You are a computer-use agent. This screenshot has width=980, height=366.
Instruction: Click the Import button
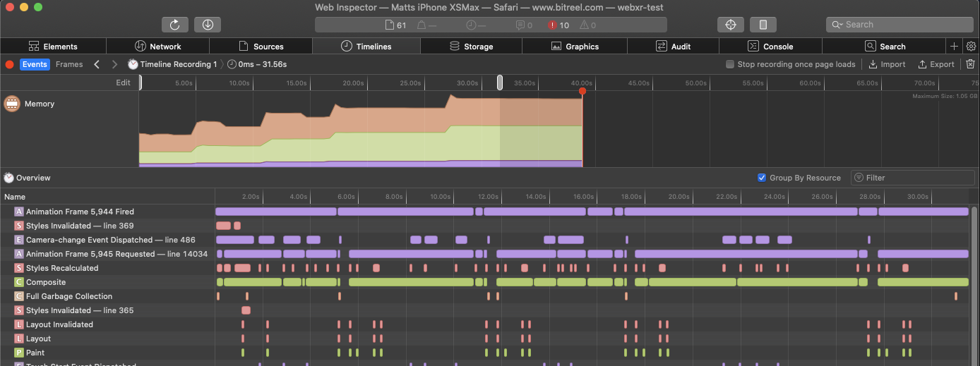887,64
